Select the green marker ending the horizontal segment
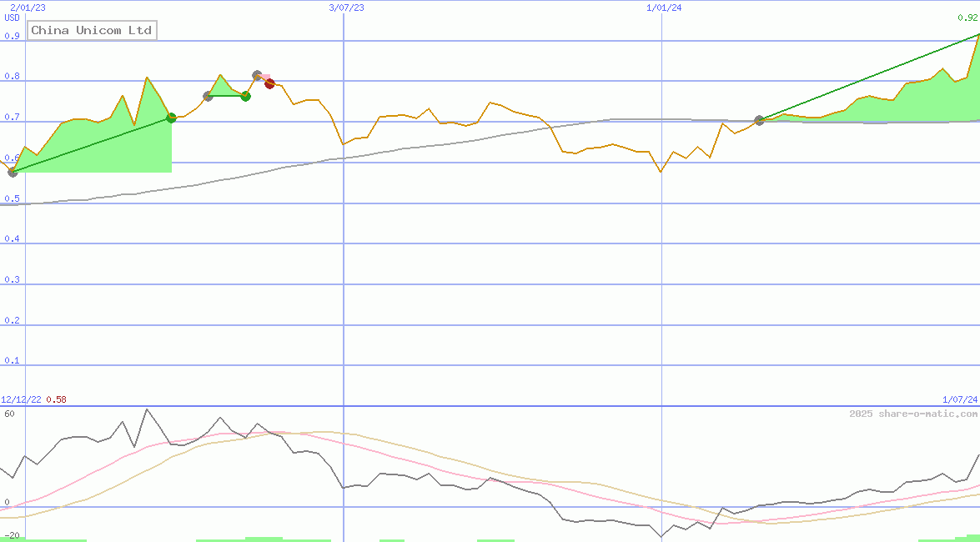Image resolution: width=980 pixels, height=542 pixels. coord(246,96)
